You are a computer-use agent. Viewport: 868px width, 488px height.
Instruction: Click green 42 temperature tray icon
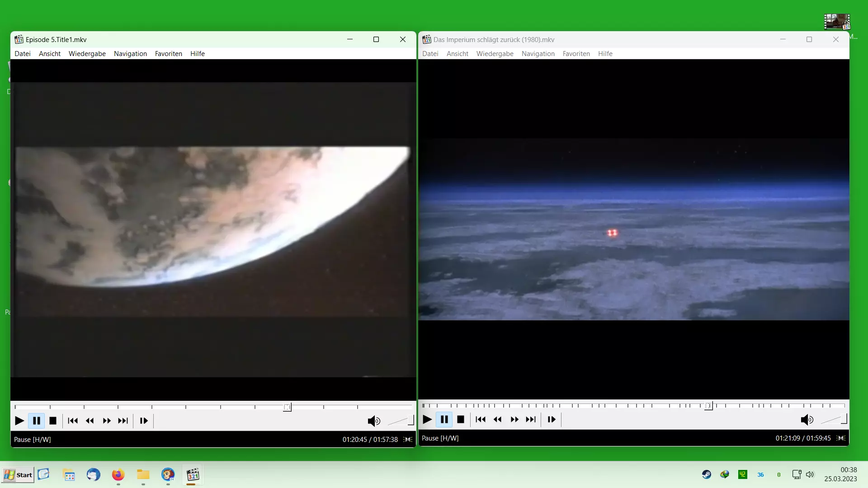(743, 474)
